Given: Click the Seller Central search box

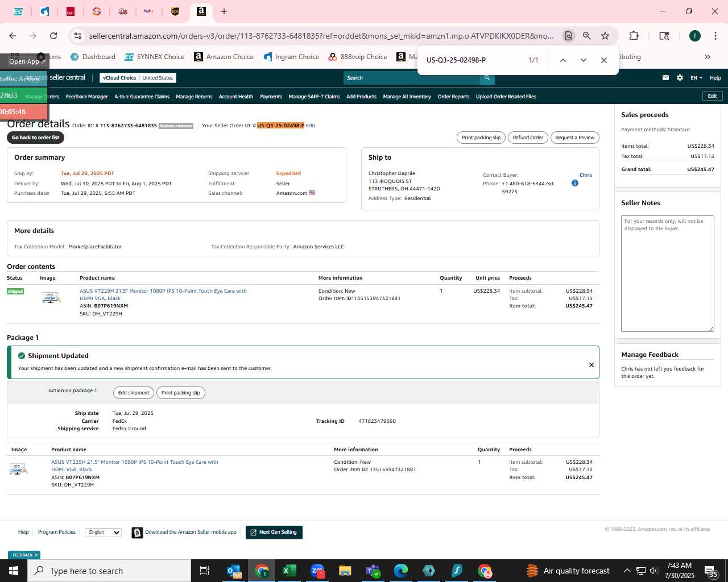Looking at the screenshot, I should [x=411, y=78].
